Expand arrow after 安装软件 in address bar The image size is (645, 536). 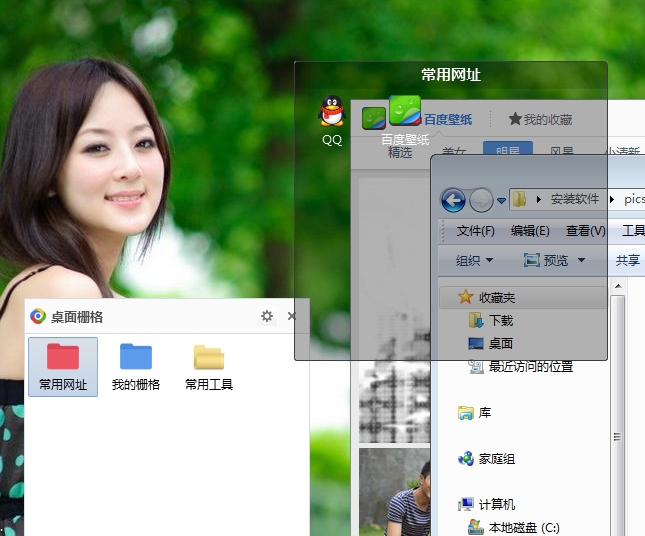[612, 200]
